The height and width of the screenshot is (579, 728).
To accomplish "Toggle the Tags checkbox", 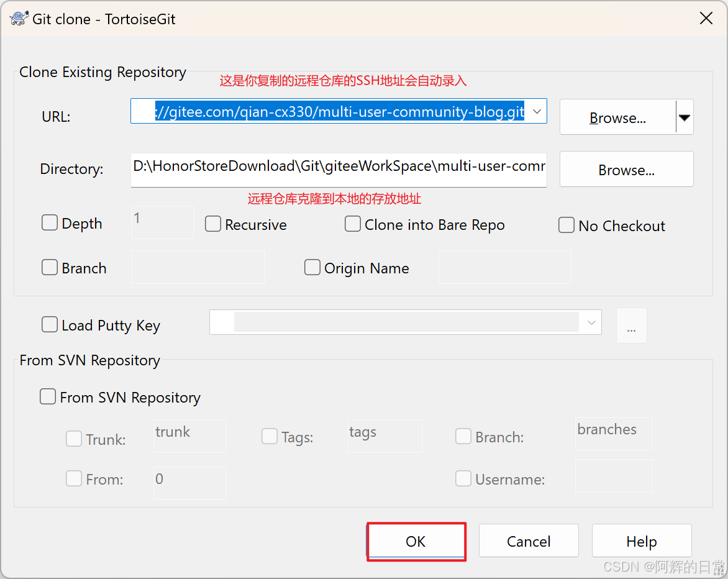I will 270,437.
